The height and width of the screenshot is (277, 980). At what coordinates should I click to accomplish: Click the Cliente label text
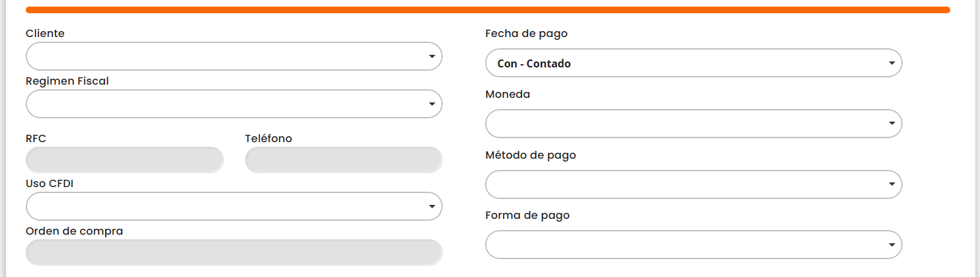tap(45, 33)
